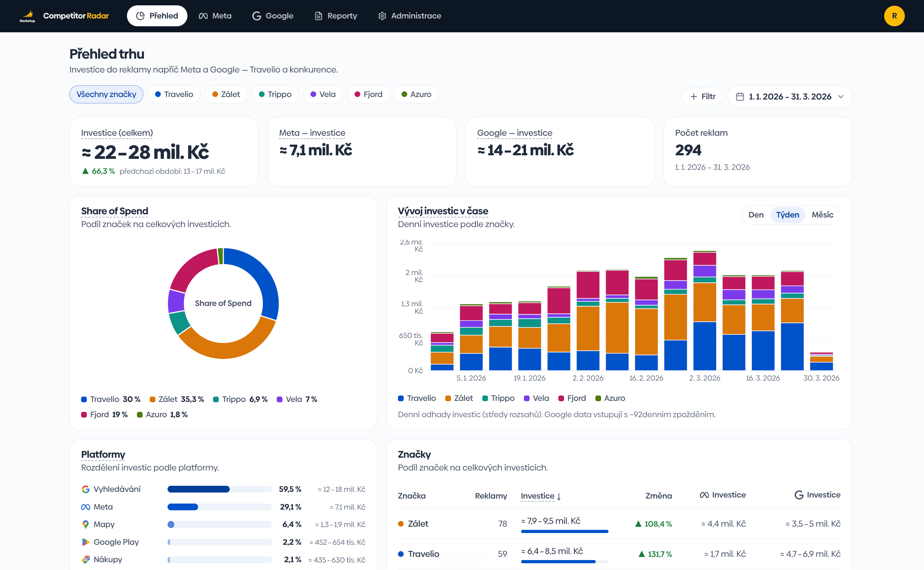Viewport: 924px width, 570px height.
Task: Toggle Trippo in time chart legend
Action: tap(498, 398)
